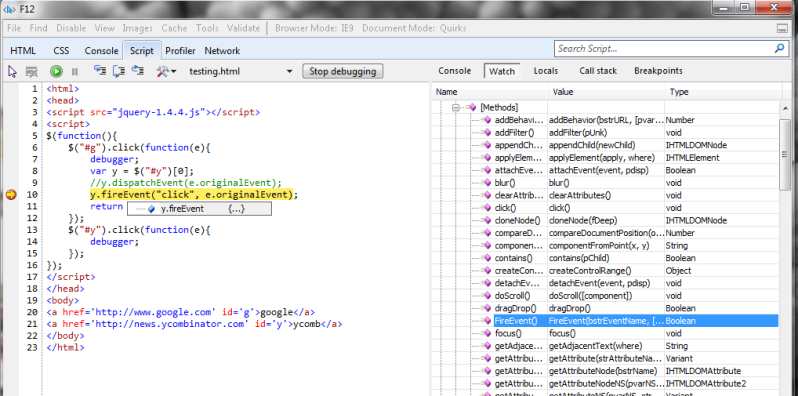
Task: Collapse the [Methods] tree node
Action: (455, 107)
